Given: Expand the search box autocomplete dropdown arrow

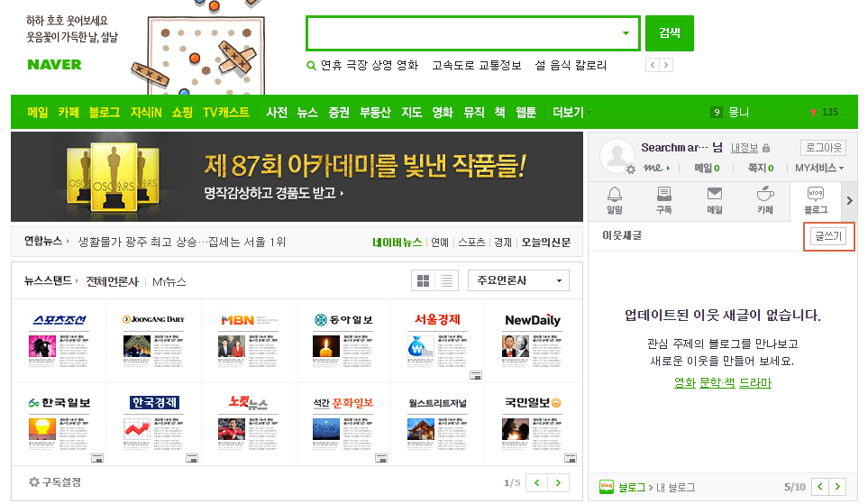Looking at the screenshot, I should (626, 33).
